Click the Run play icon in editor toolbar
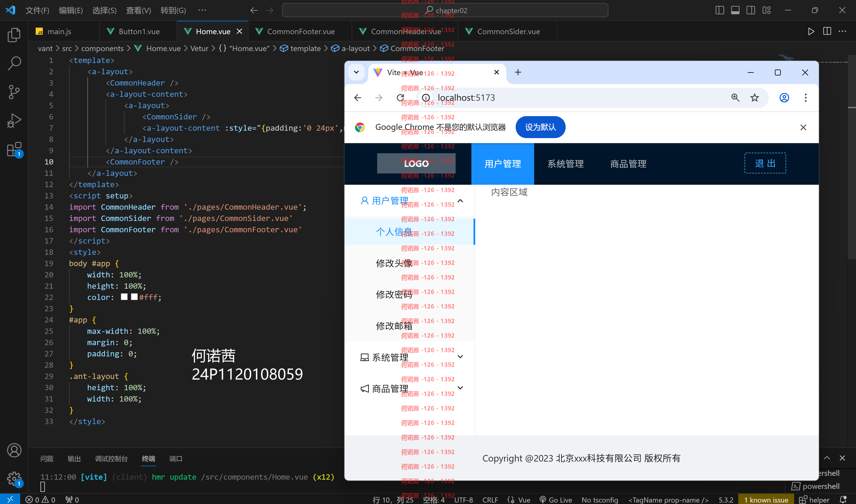Viewport: 856px width, 504px height. click(811, 31)
